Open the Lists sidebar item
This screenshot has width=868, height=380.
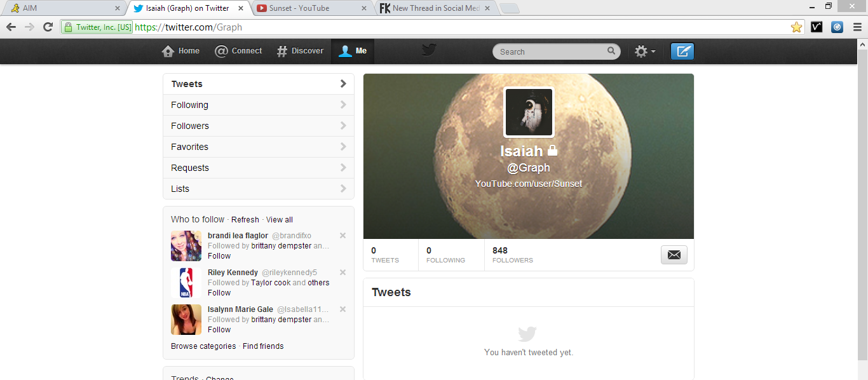coord(259,189)
